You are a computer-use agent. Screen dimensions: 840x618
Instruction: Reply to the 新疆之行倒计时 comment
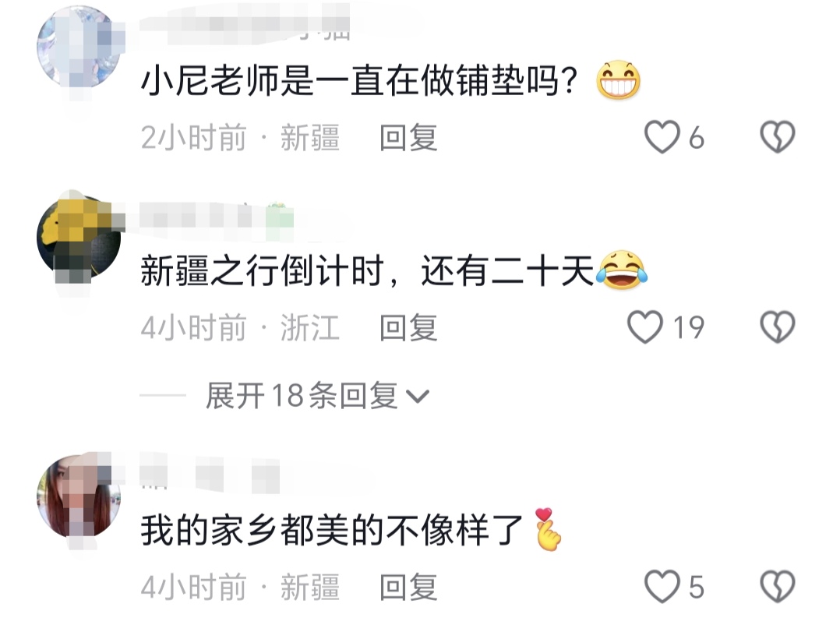coord(409,327)
